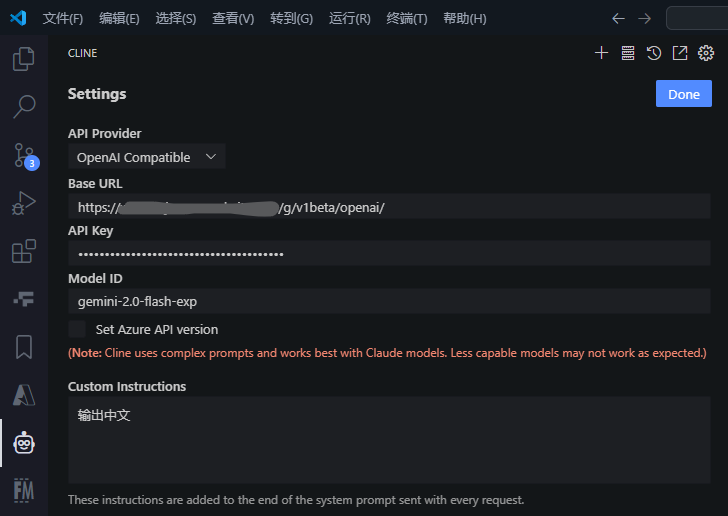This screenshot has width=728, height=516.
Task: Open Cline task history clock icon
Action: click(x=654, y=53)
